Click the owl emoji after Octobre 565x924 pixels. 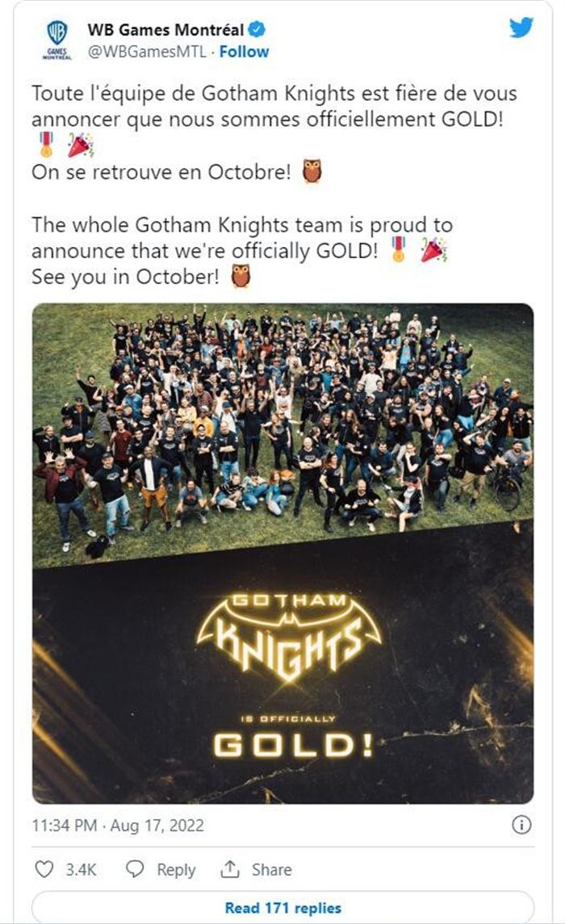[312, 171]
